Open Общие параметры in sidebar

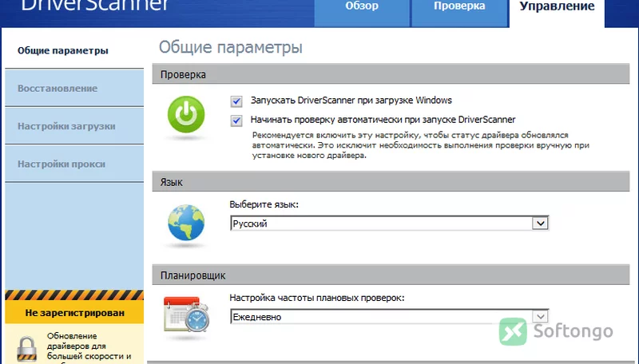pyautogui.click(x=74, y=50)
